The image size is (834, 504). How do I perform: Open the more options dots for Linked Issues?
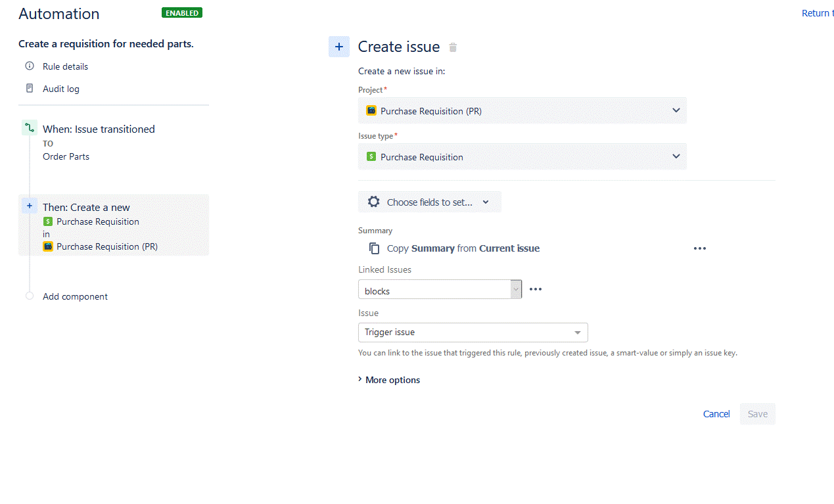[536, 289]
